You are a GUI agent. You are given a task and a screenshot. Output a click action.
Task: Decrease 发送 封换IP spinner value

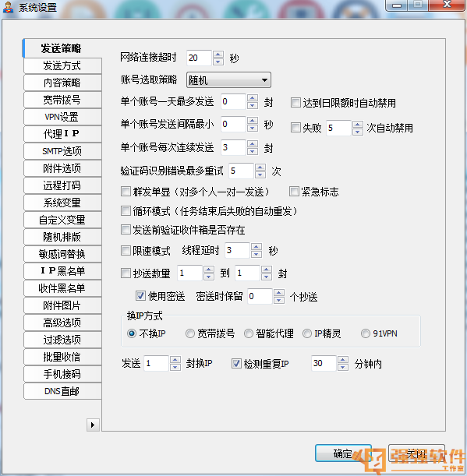pos(175,367)
